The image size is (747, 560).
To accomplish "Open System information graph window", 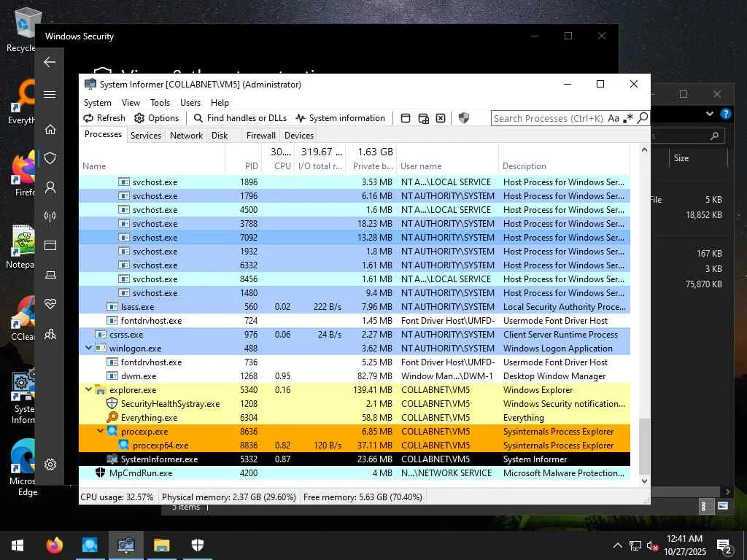I will [340, 118].
